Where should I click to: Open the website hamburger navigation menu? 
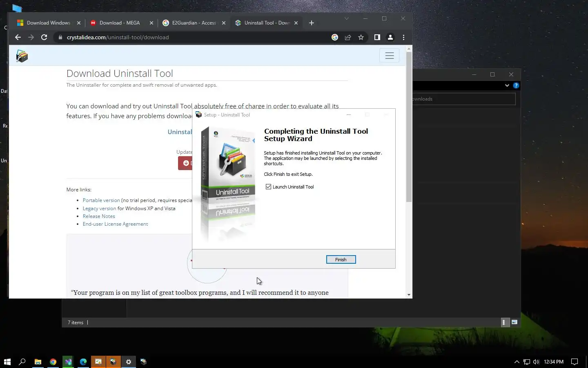click(x=390, y=56)
